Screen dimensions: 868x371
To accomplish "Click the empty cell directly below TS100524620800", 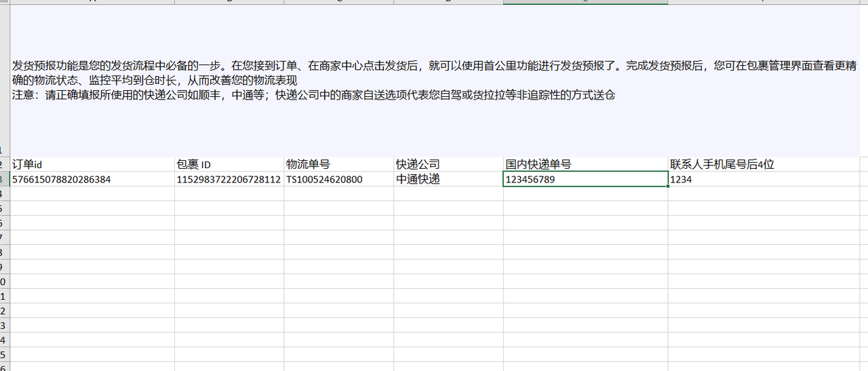I will 338,194.
